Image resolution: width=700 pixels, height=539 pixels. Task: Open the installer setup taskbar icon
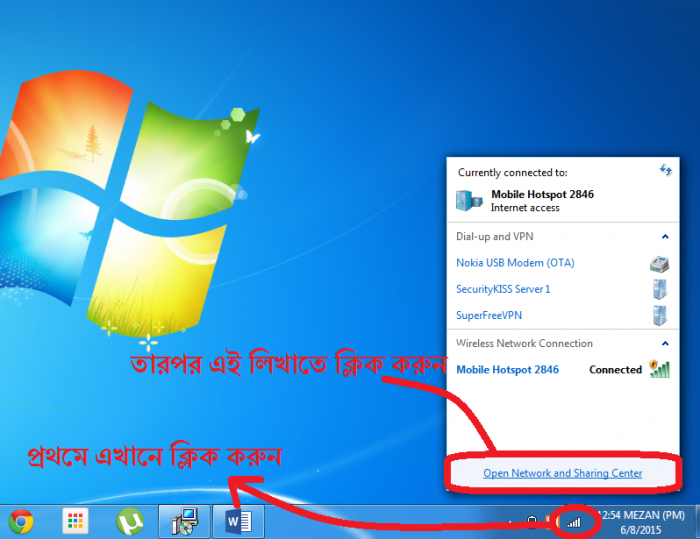(184, 521)
